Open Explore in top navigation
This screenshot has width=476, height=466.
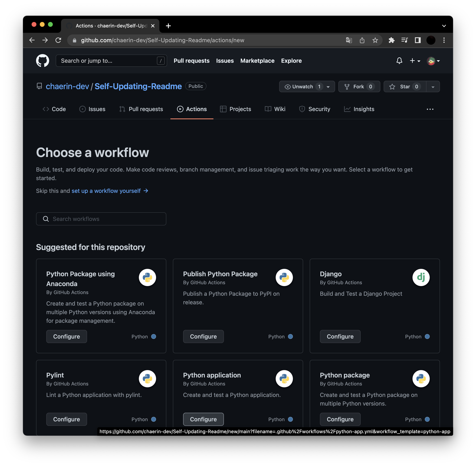(291, 61)
